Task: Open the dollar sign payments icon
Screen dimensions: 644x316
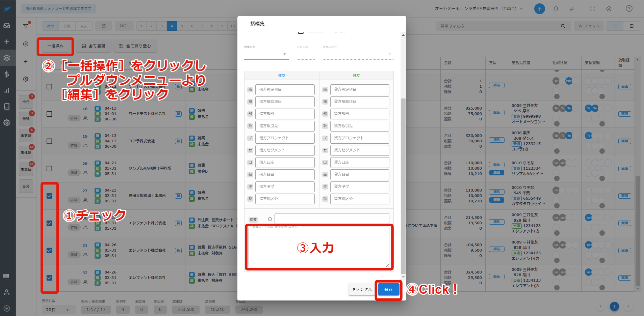Action: click(7, 74)
